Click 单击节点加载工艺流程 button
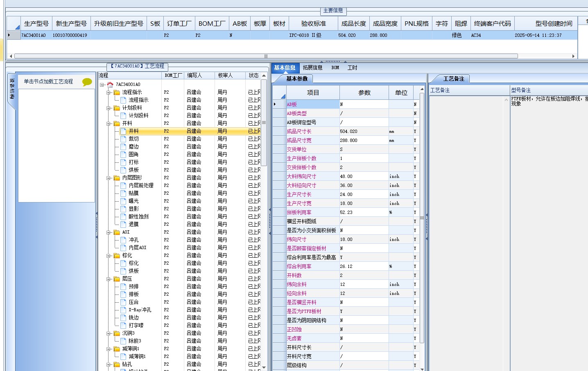588x371 pixels. tap(48, 82)
